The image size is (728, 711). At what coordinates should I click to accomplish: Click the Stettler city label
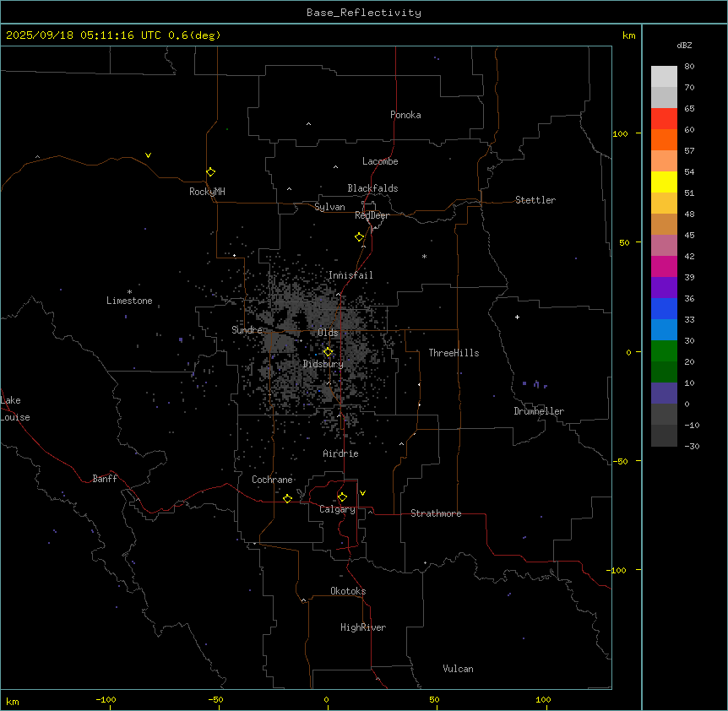tap(535, 200)
